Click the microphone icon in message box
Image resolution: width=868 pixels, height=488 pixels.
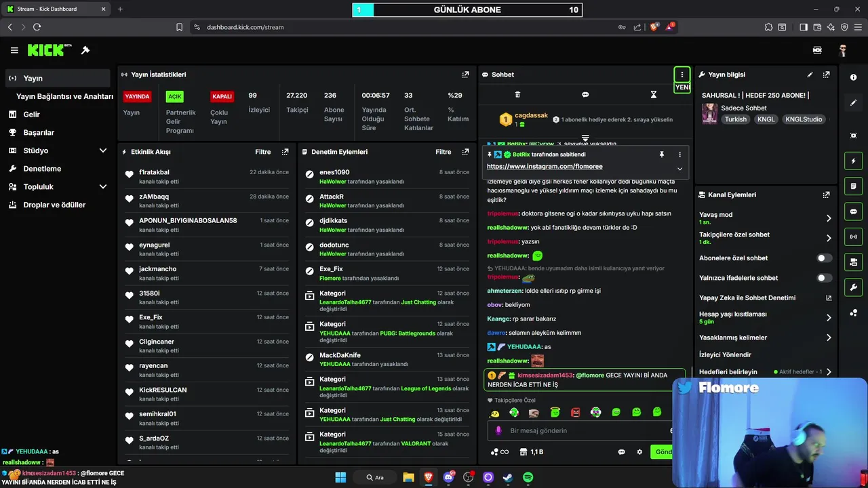tap(498, 430)
